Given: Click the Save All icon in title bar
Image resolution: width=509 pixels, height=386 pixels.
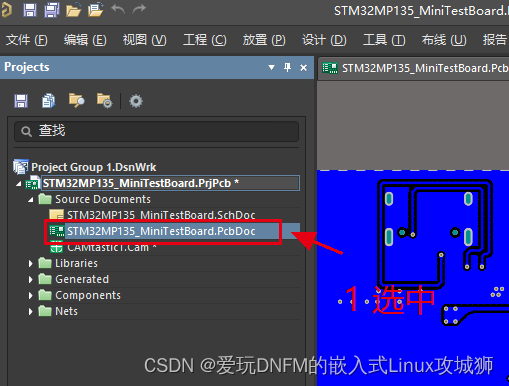Looking at the screenshot, I should [x=52, y=10].
